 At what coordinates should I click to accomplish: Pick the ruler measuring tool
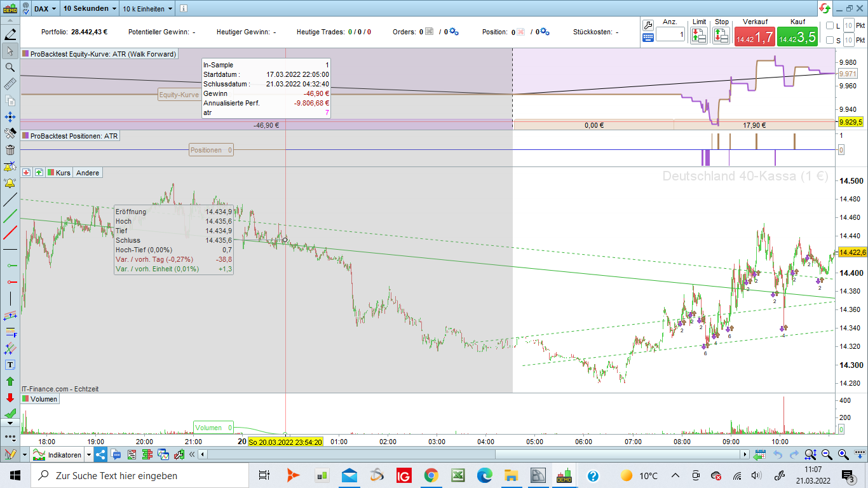click(10, 84)
